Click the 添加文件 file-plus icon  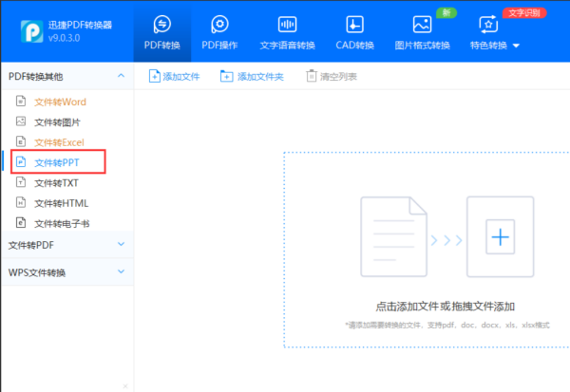tap(155, 76)
